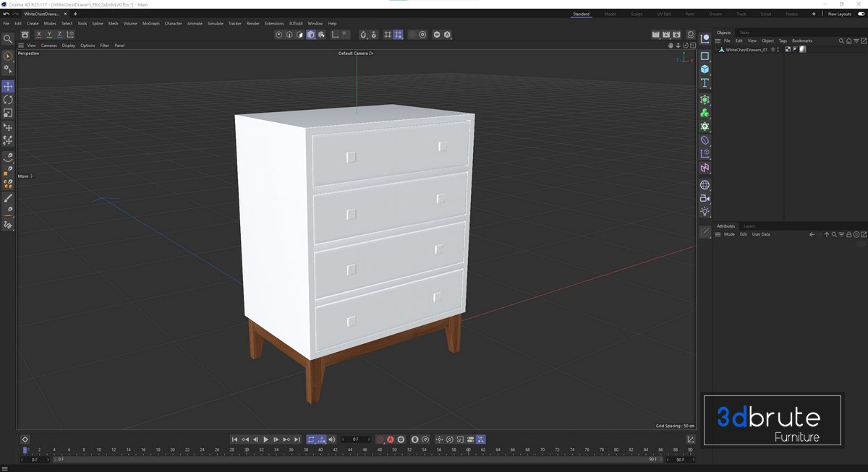Add a Light object

[705, 212]
